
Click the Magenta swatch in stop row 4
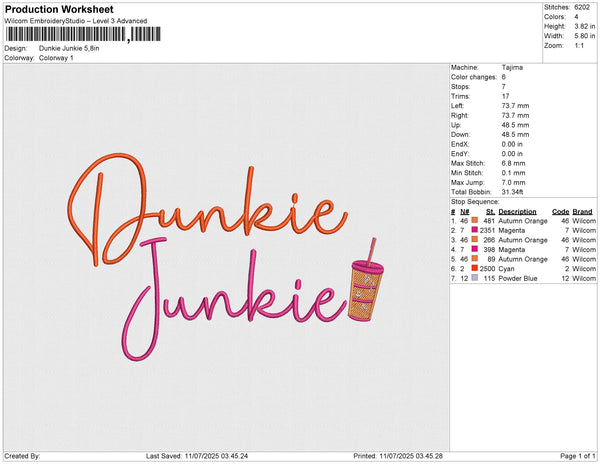(x=474, y=249)
